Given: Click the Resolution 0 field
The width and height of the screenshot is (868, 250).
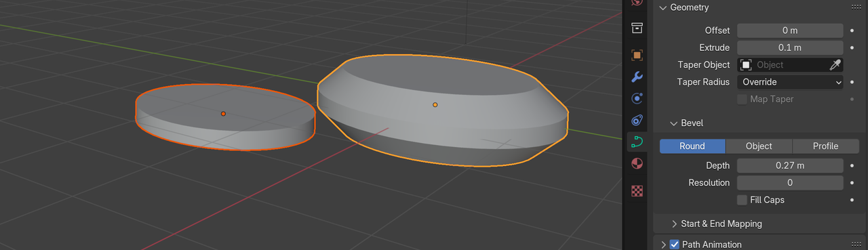Looking at the screenshot, I should 790,183.
